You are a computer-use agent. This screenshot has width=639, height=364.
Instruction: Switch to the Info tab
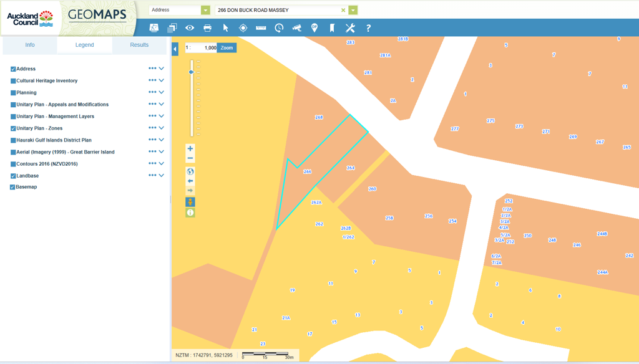[30, 45]
